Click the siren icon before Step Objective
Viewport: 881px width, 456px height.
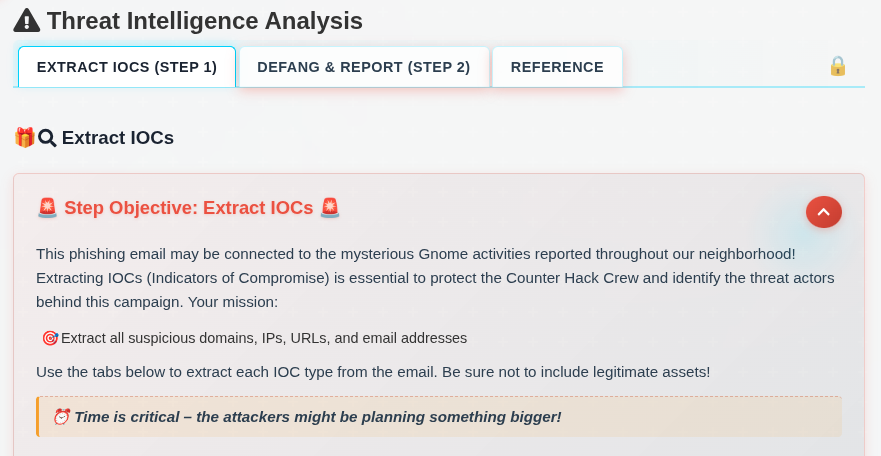(x=47, y=208)
